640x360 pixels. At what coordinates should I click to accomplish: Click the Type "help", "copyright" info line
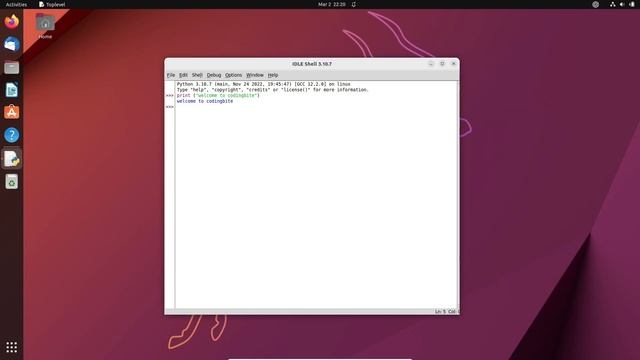(x=273, y=90)
